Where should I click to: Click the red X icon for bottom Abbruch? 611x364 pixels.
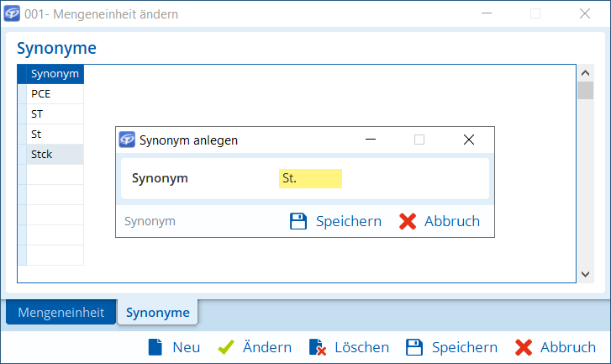524,347
